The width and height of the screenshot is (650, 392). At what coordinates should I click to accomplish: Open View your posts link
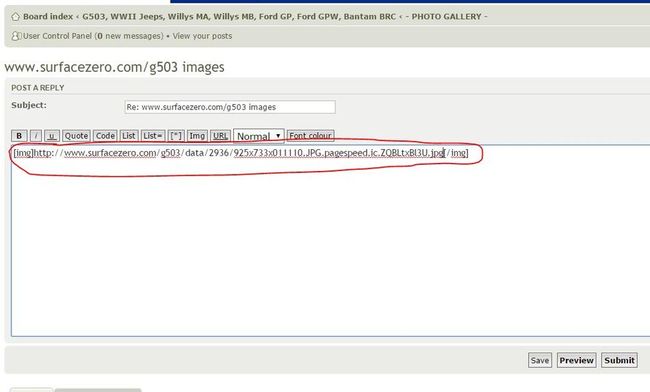(202, 36)
